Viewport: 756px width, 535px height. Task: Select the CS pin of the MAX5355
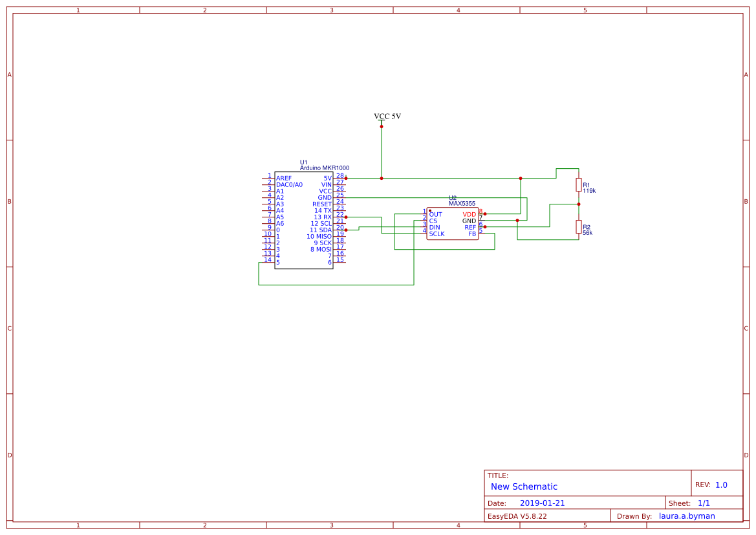(x=432, y=220)
